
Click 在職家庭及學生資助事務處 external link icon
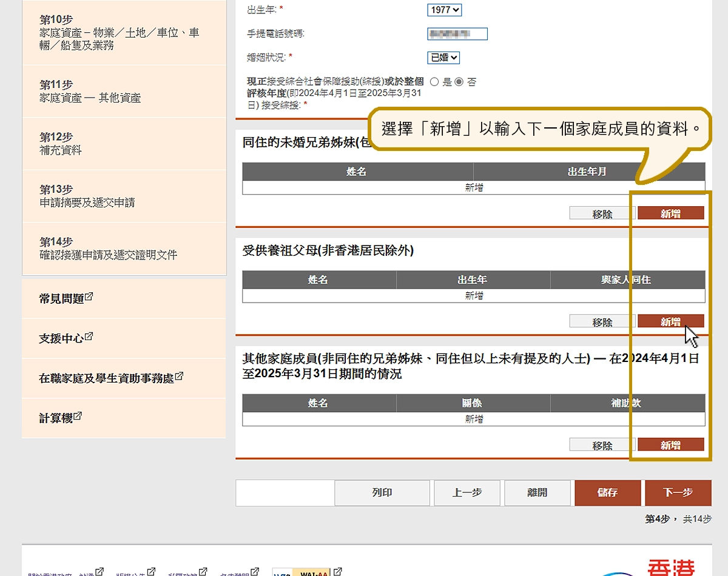(x=179, y=377)
